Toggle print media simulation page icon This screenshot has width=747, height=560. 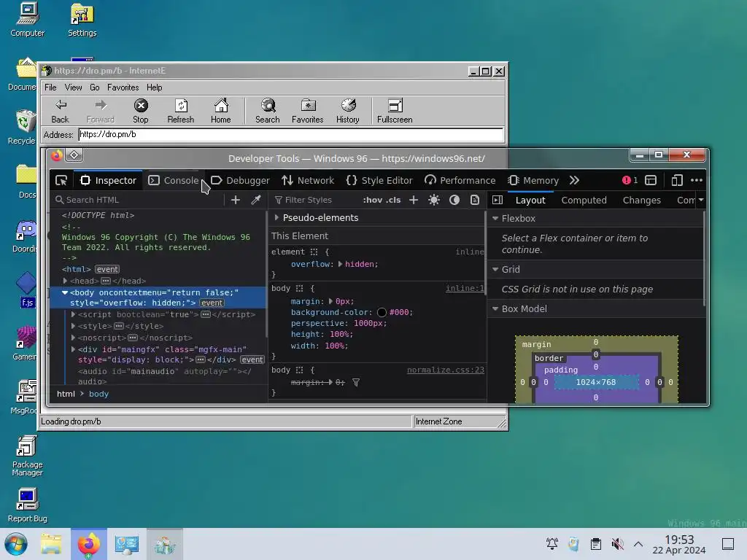pyautogui.click(x=474, y=200)
